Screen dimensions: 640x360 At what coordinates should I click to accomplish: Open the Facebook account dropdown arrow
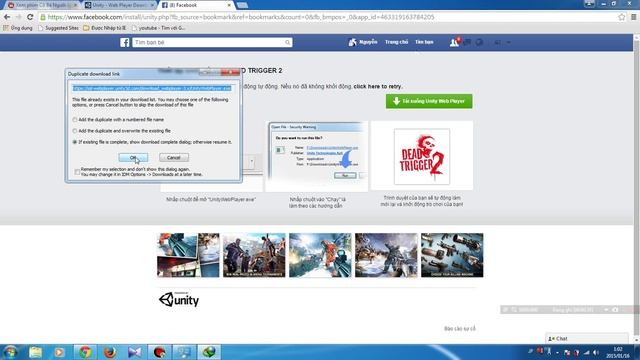click(x=509, y=42)
